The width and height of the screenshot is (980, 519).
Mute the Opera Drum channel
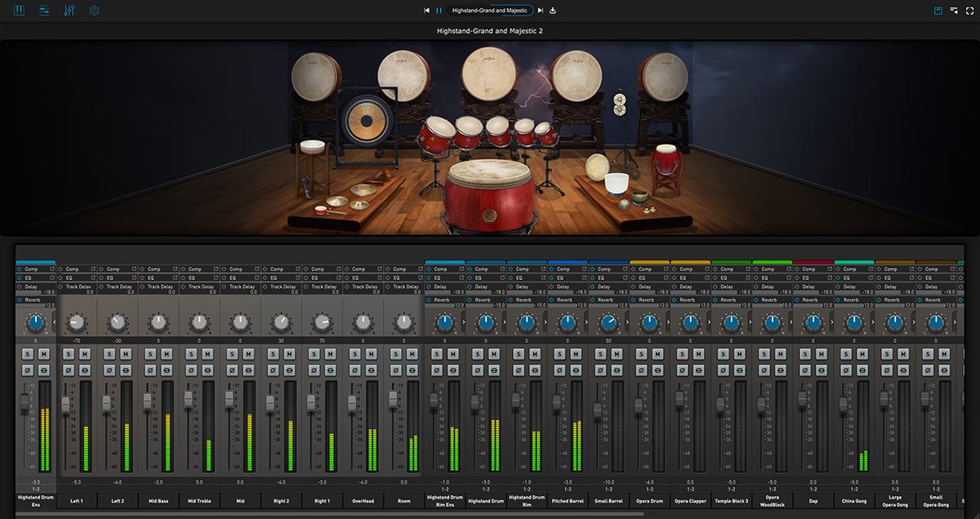pyautogui.click(x=657, y=353)
